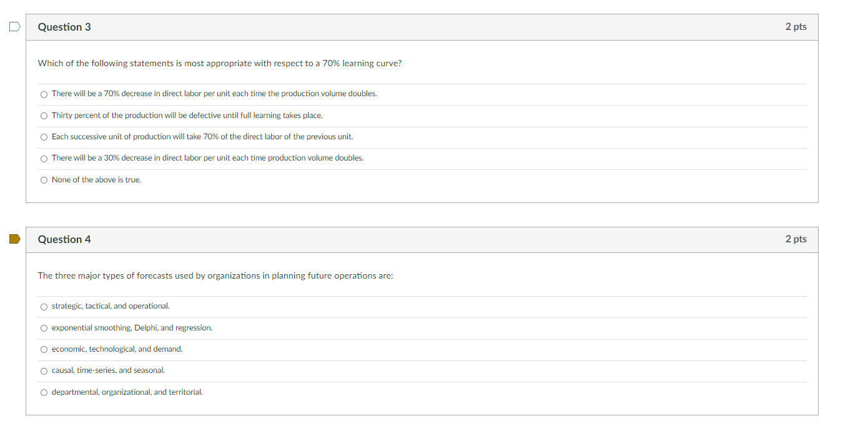Select 'economic, technological, and demand' answer
This screenshot has width=868, height=426.
point(44,349)
